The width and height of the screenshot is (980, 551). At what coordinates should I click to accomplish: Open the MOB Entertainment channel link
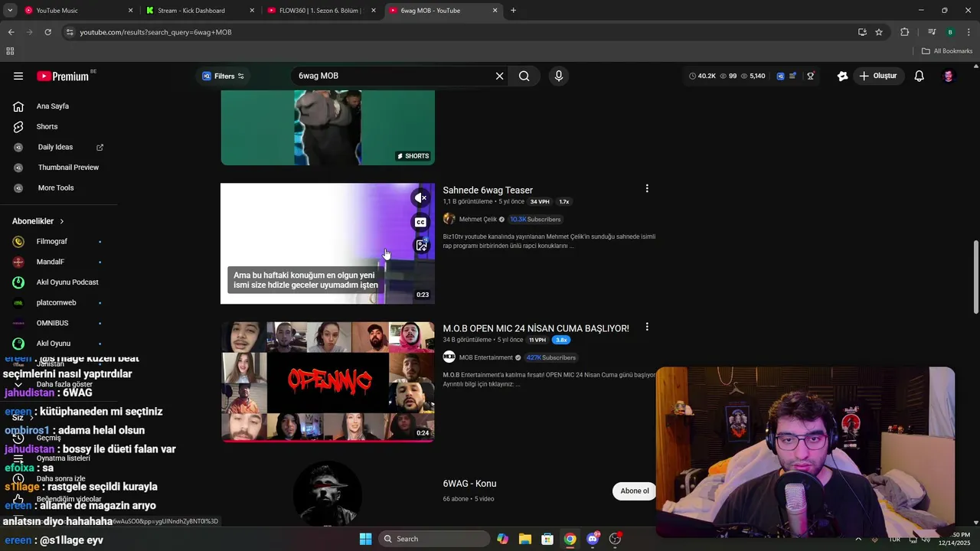tap(485, 357)
